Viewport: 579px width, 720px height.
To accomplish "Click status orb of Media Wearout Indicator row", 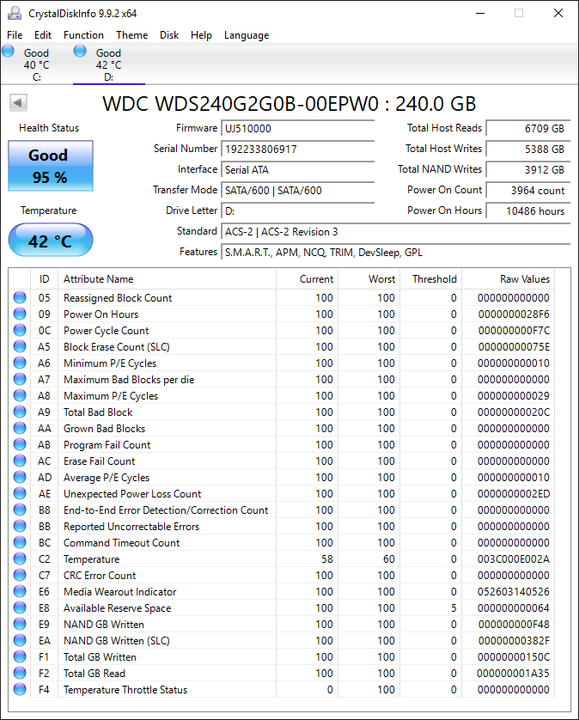I will click(20, 591).
